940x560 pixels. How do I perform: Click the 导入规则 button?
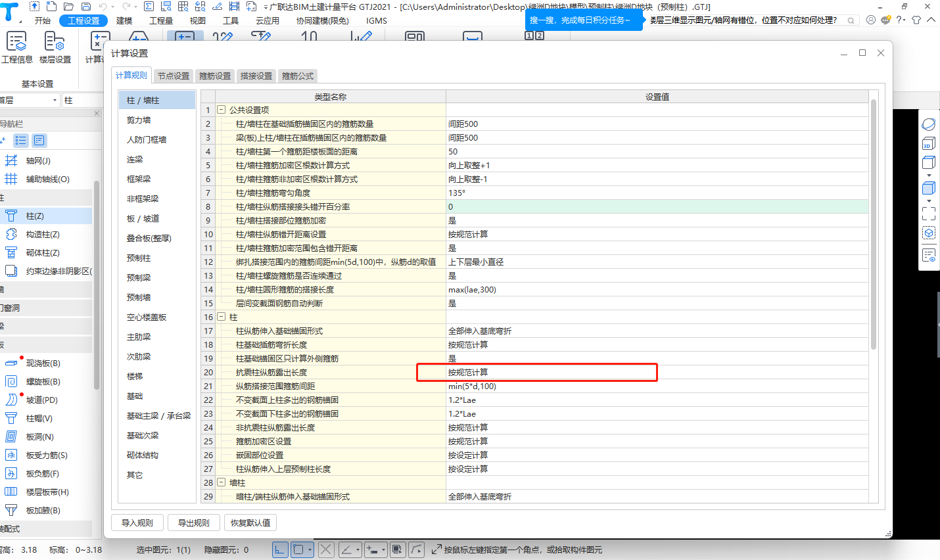click(x=137, y=523)
